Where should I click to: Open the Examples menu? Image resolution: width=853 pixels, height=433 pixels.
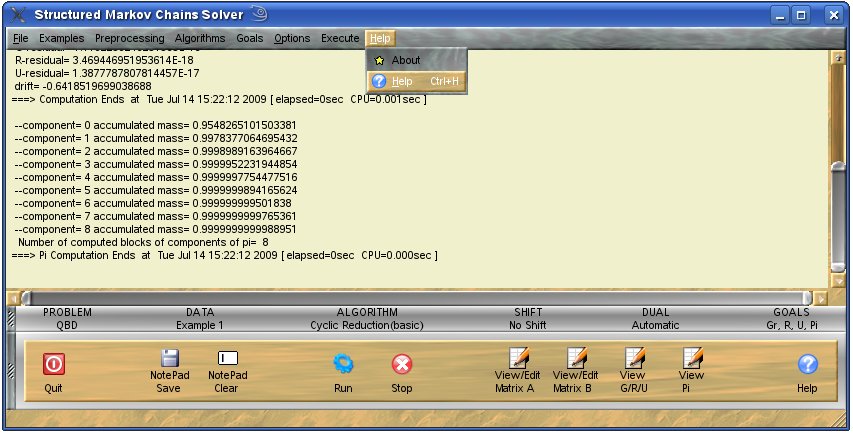[x=61, y=38]
